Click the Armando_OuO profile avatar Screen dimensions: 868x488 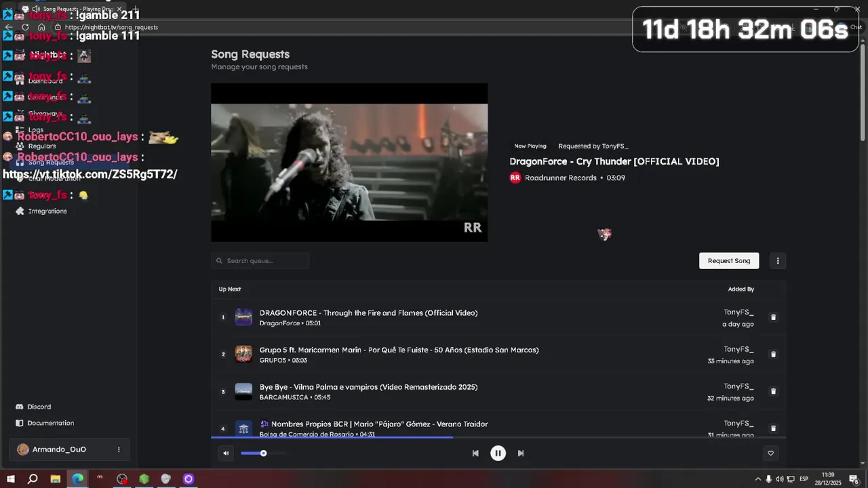coord(23,449)
